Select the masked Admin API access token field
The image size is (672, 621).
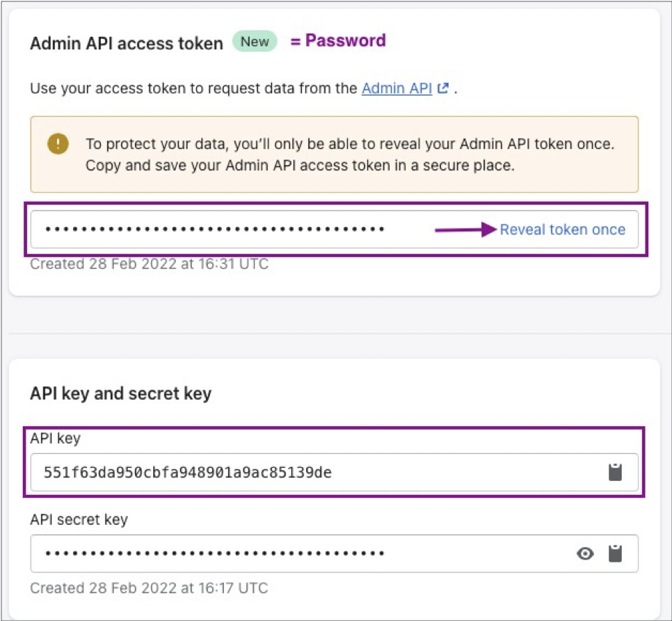point(335,230)
